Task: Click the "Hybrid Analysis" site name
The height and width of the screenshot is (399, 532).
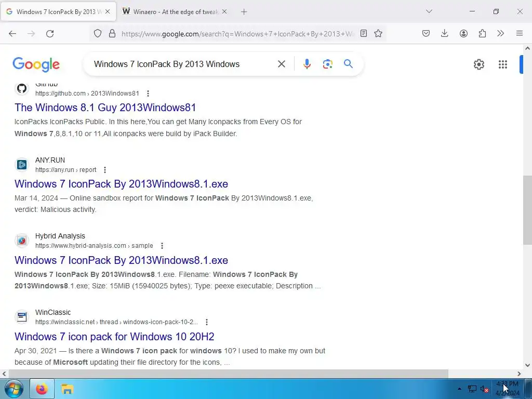Action: pyautogui.click(x=60, y=236)
